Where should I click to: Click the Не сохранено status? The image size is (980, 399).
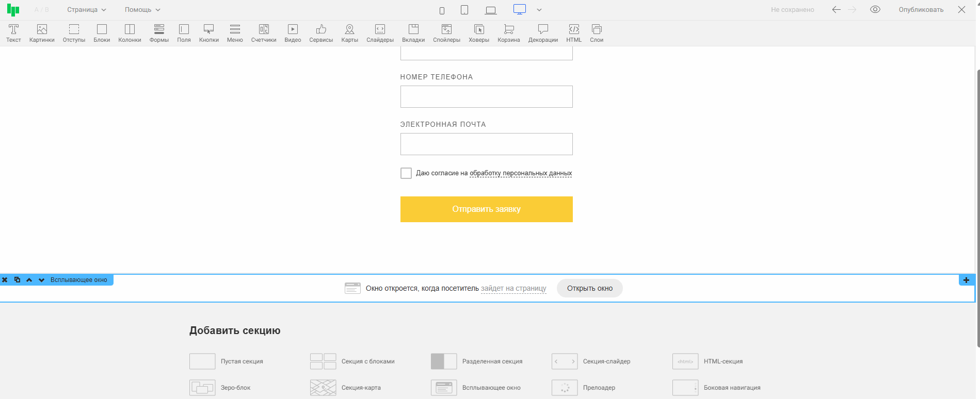coord(793,10)
